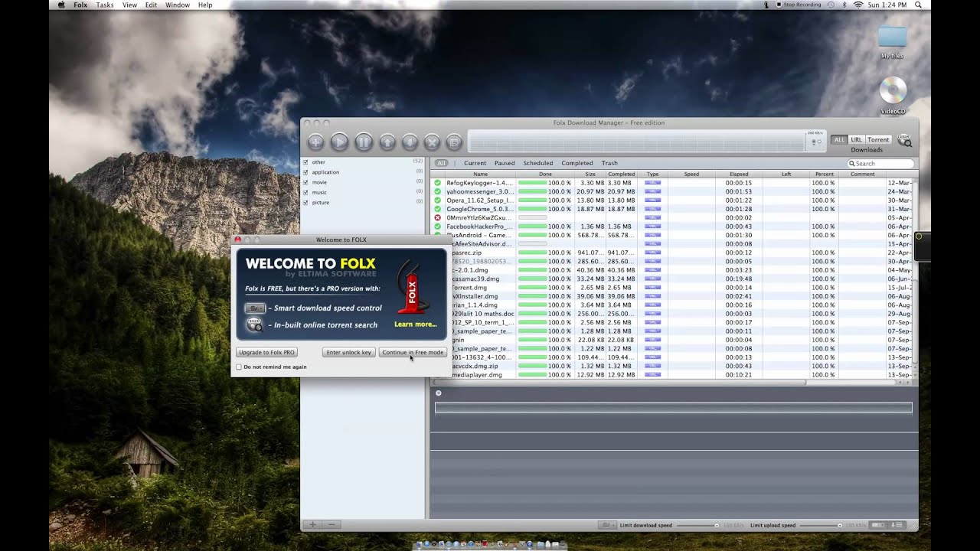
Task: Open the Folx menu in the menu bar
Action: (80, 5)
